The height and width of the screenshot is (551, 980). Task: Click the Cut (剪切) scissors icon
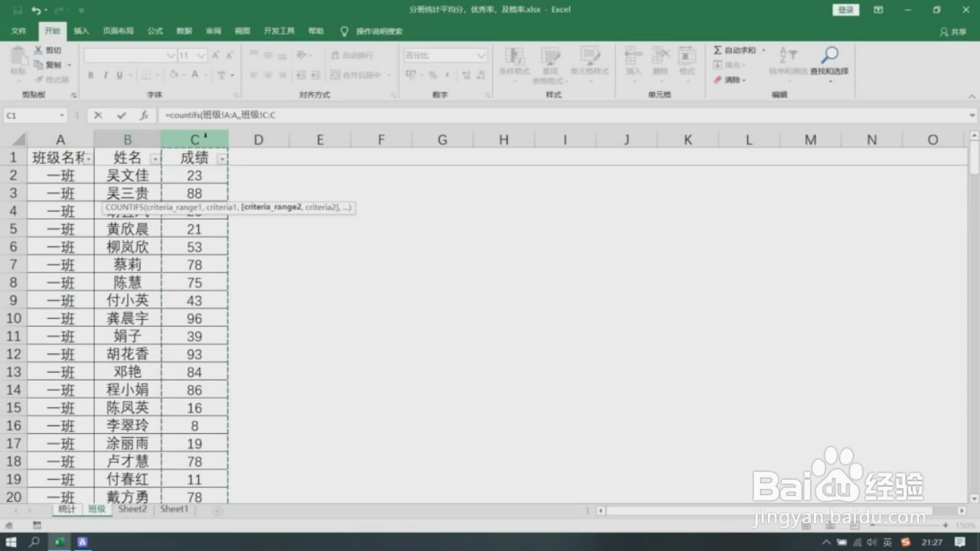[38, 51]
